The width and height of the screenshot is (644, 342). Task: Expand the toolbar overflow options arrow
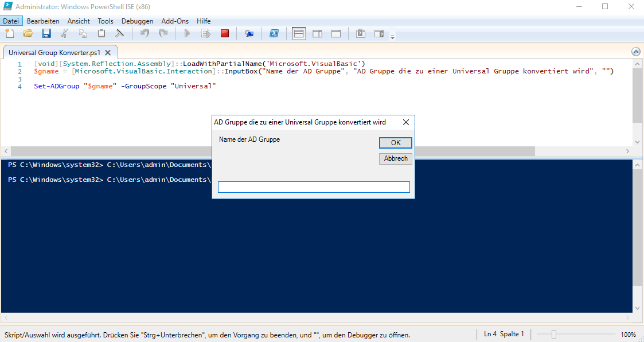[393, 37]
